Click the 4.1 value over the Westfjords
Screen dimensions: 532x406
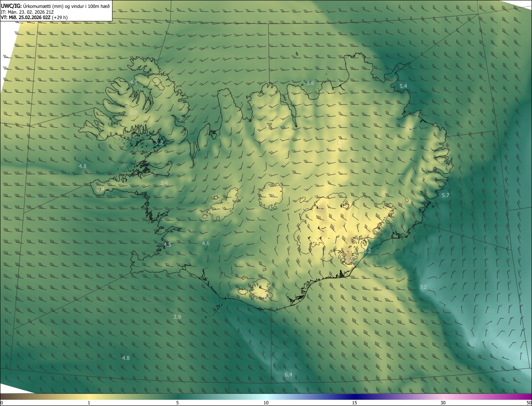pyautogui.click(x=133, y=83)
